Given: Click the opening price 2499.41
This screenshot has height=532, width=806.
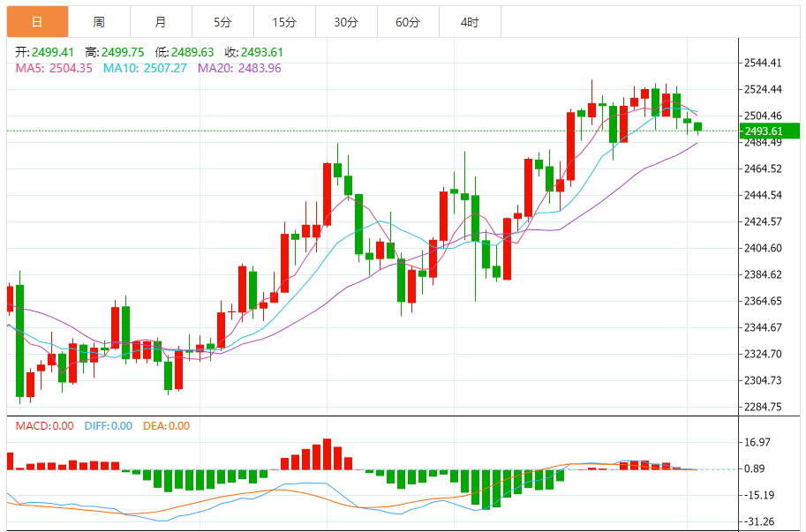Looking at the screenshot, I should coord(53,52).
